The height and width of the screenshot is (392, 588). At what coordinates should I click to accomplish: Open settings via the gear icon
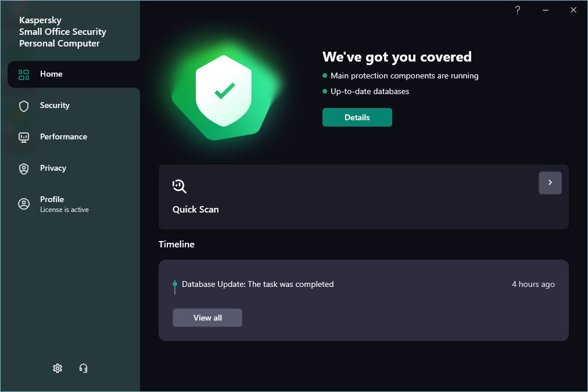coord(58,368)
